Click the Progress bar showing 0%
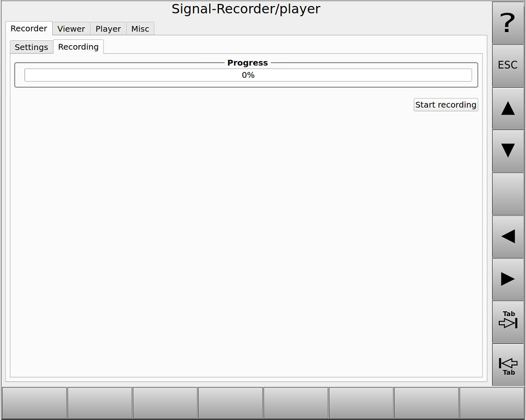Image resolution: width=526 pixels, height=420 pixels. pos(248,75)
